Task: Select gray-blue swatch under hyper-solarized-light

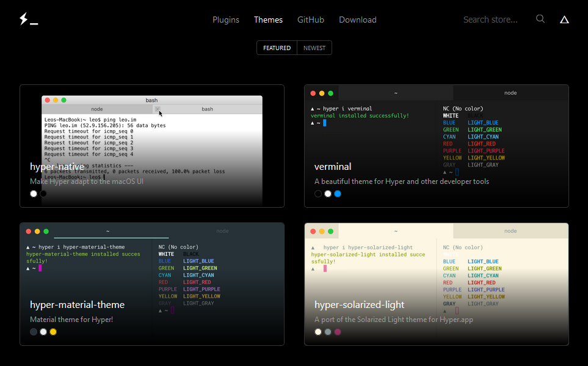Action: 328,332
